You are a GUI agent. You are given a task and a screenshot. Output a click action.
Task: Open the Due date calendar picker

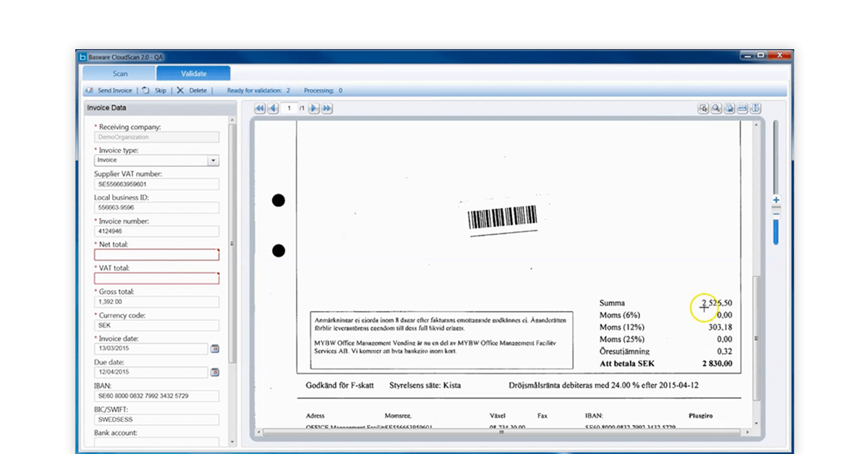click(215, 372)
